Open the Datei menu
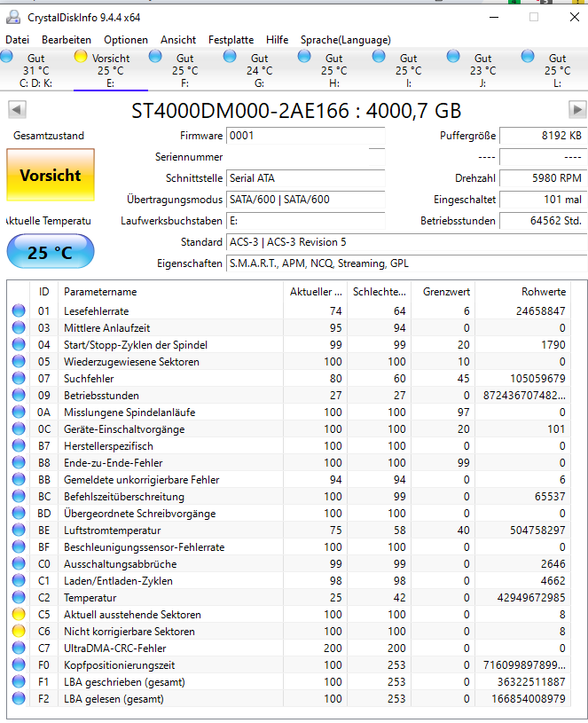 point(17,40)
